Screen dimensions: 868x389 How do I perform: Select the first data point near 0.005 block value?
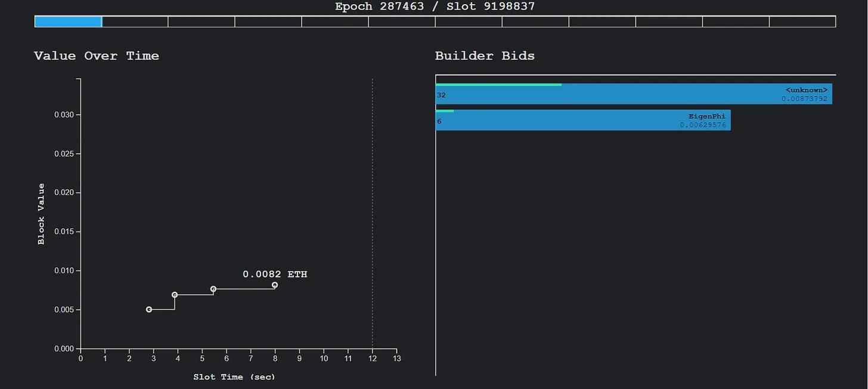(x=149, y=310)
